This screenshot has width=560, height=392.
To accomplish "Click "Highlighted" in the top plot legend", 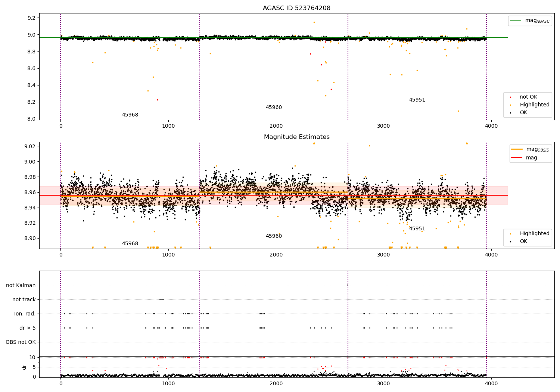I will [x=535, y=105].
